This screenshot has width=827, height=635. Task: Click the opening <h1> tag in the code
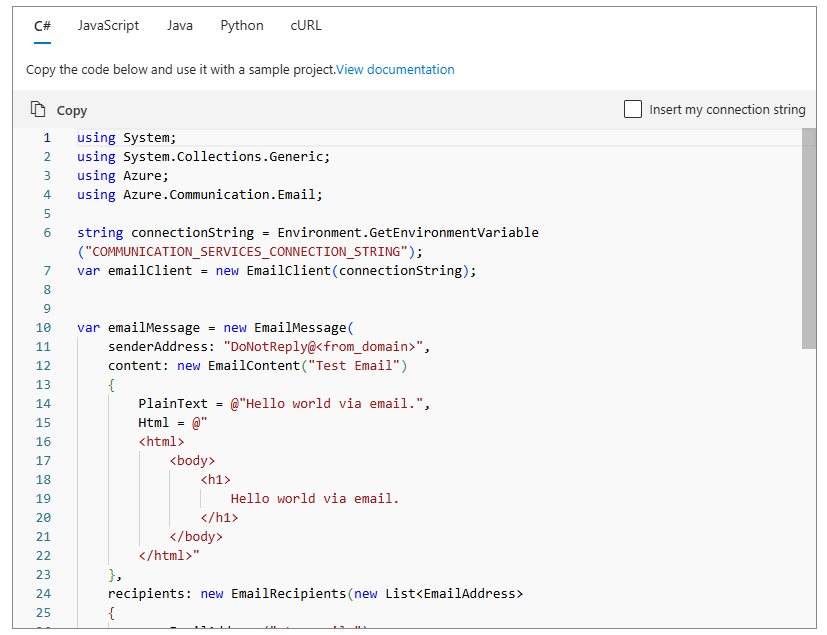(x=215, y=480)
